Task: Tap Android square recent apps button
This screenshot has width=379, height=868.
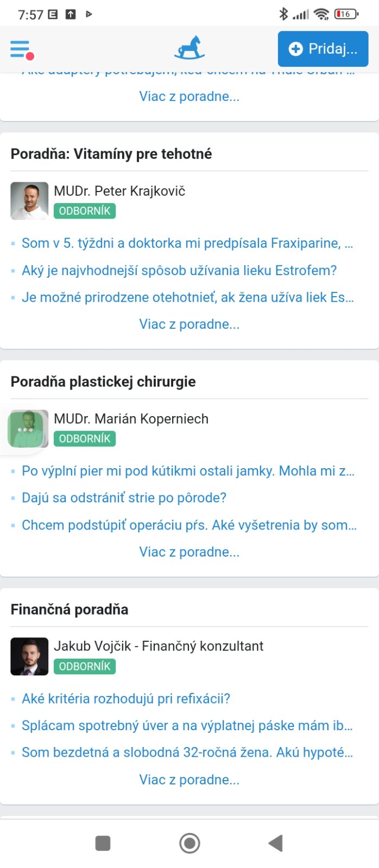Action: pos(103,843)
